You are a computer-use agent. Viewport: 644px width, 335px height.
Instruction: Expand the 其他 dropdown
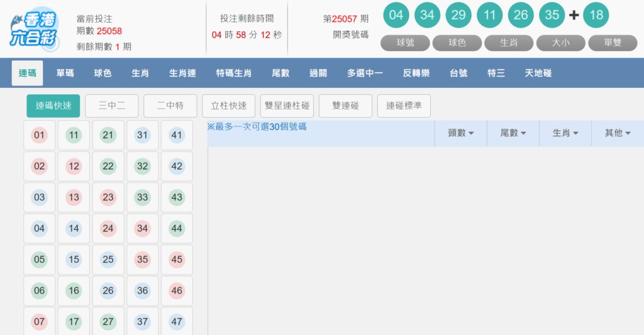click(x=618, y=133)
